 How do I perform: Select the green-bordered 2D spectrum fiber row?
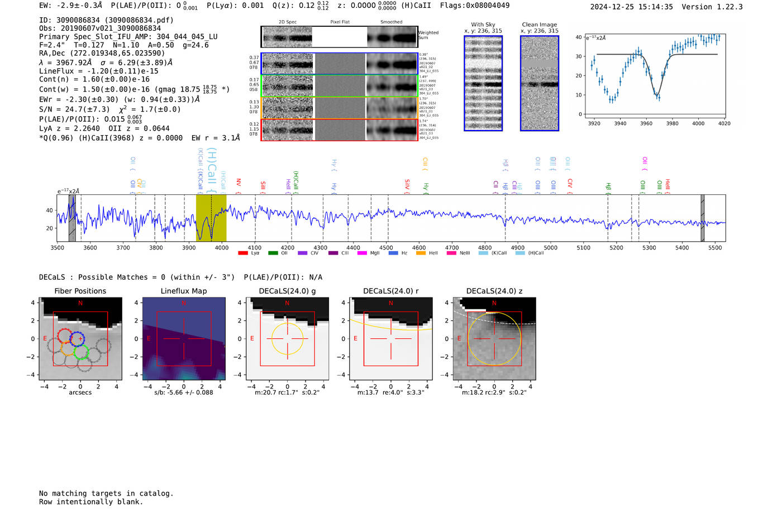(340, 86)
